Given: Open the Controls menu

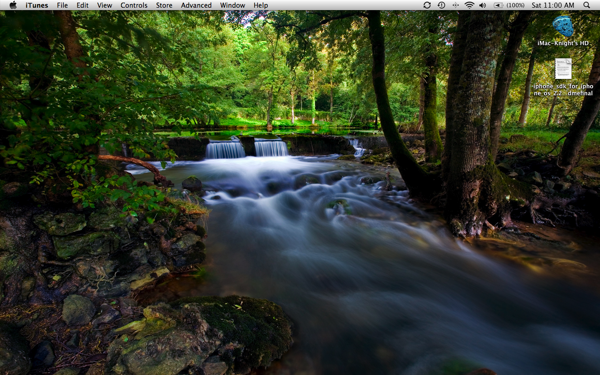Looking at the screenshot, I should coord(134,5).
